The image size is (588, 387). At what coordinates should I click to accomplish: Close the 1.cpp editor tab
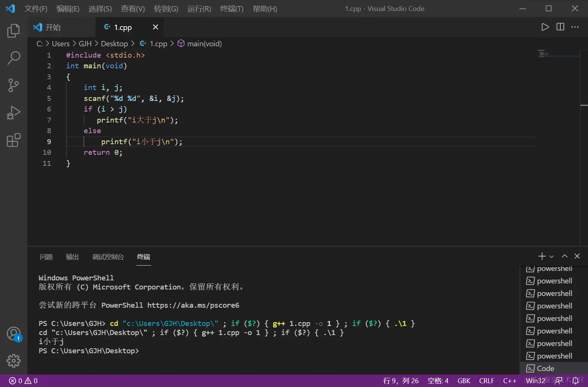(x=155, y=27)
